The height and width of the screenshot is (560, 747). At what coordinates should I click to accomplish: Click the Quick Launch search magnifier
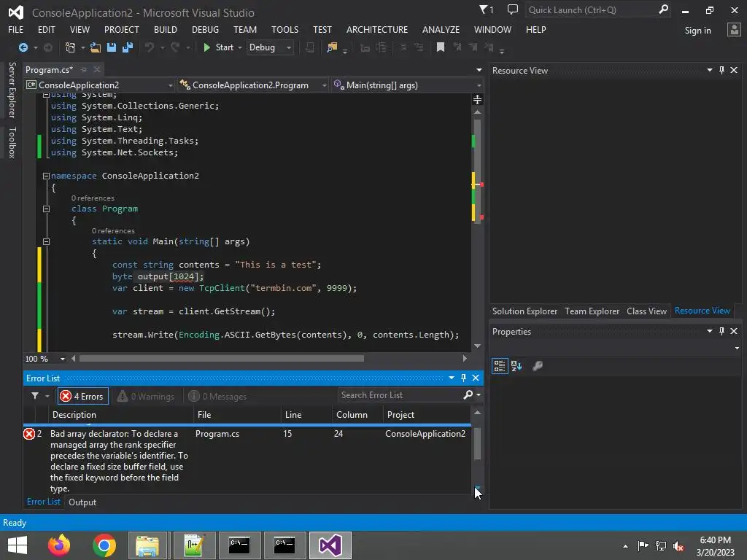(x=663, y=9)
